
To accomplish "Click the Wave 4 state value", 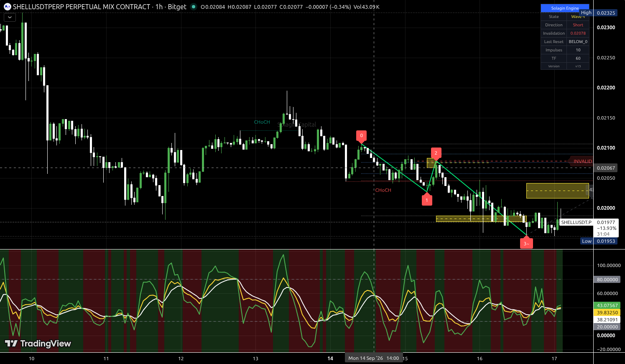I will [x=578, y=17].
